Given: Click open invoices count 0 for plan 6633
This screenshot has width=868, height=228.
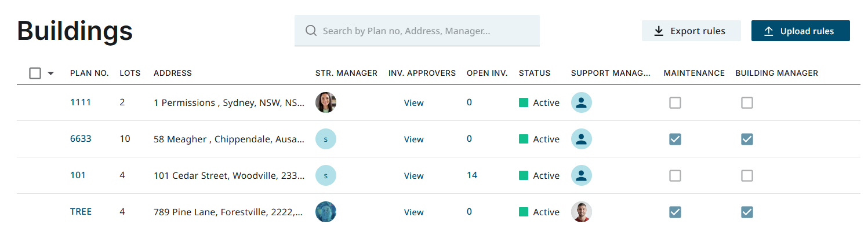Looking at the screenshot, I should (x=470, y=138).
